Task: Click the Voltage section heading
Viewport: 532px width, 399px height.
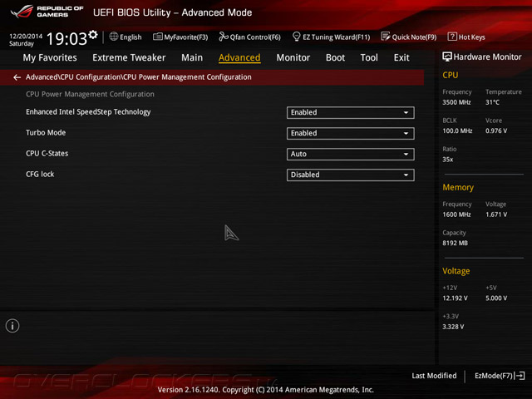Action: pos(456,271)
